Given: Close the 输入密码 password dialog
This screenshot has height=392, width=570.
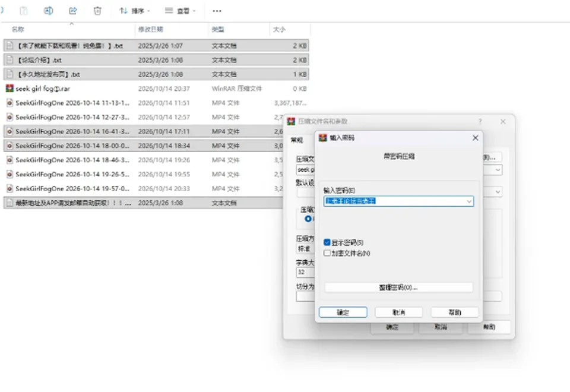Looking at the screenshot, I should point(475,138).
